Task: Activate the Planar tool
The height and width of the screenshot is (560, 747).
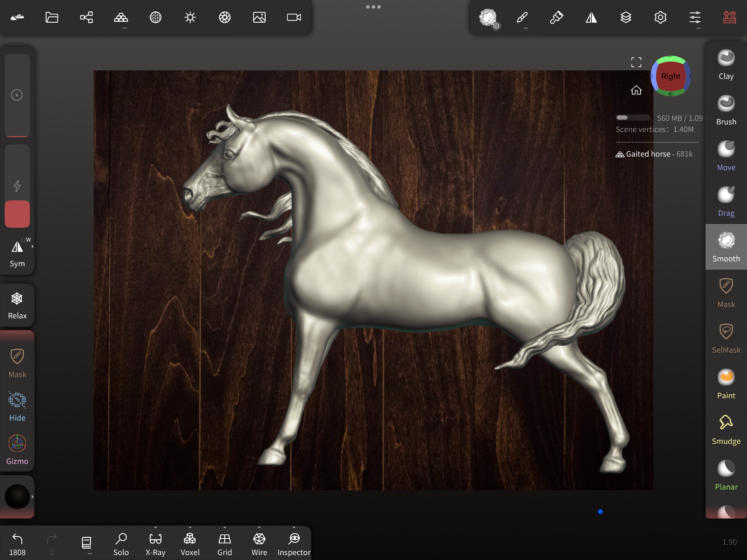Action: coord(726,475)
